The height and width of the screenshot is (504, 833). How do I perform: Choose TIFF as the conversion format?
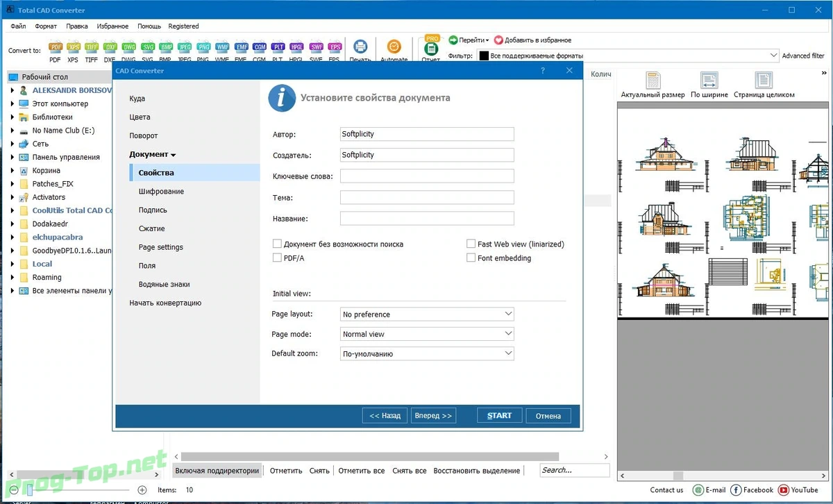click(x=92, y=48)
